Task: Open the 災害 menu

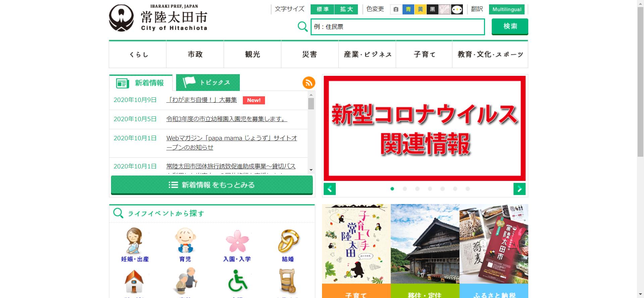Action: click(x=310, y=54)
